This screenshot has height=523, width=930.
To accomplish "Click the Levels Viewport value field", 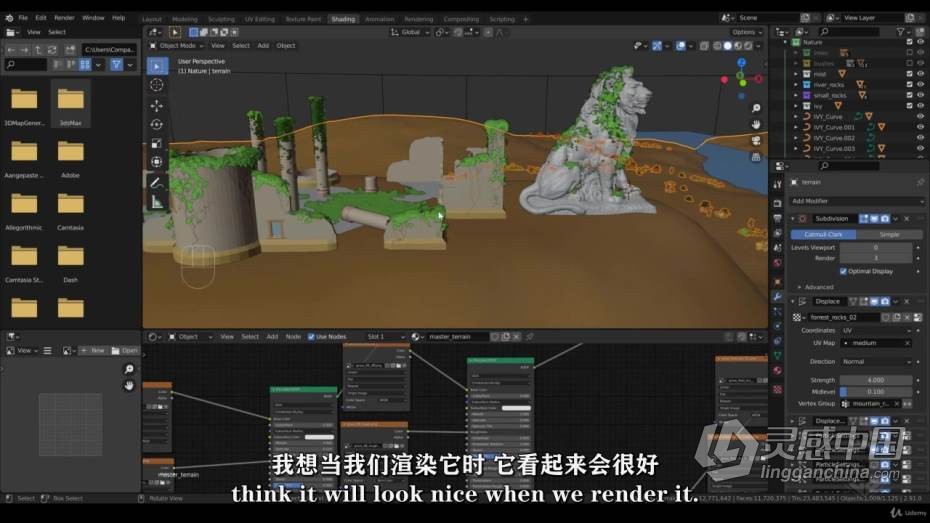I will click(x=875, y=248).
